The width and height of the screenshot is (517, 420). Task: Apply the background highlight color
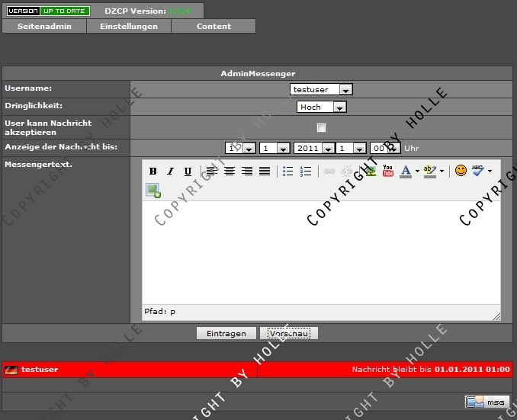click(430, 171)
